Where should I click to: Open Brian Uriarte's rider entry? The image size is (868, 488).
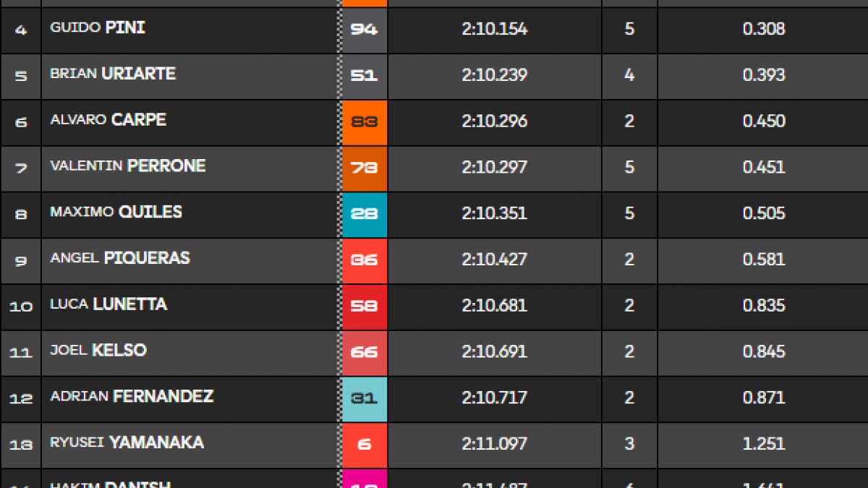[x=113, y=74]
